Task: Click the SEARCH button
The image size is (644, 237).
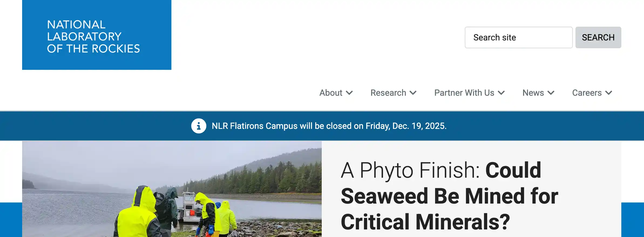Action: (x=598, y=37)
